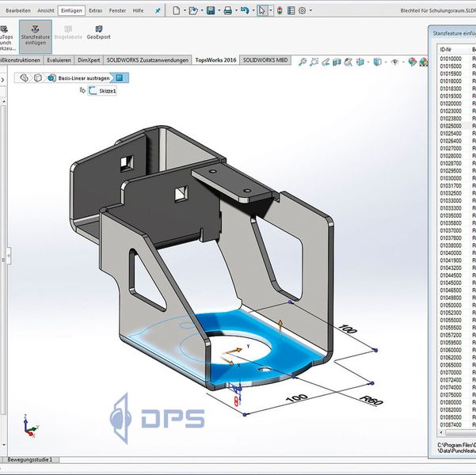Zoom to area magnifier icon

click(x=314, y=62)
